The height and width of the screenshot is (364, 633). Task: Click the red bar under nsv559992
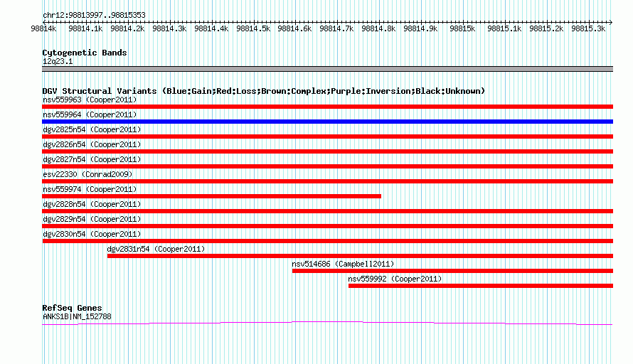481,286
